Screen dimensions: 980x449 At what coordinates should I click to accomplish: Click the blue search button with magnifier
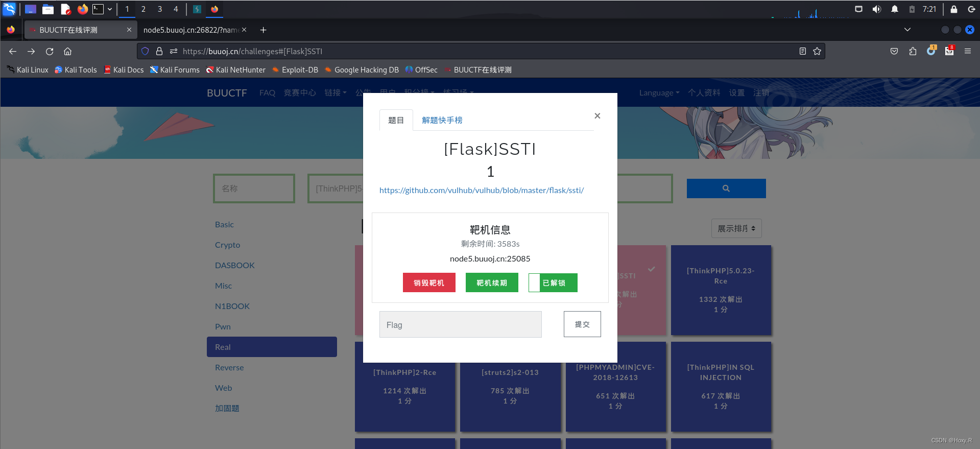click(x=726, y=188)
